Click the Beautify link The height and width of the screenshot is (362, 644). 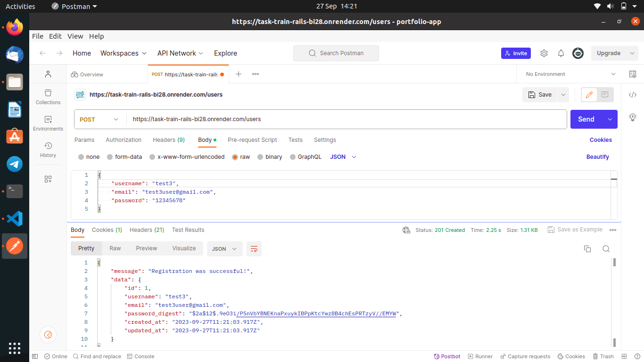[x=597, y=157]
